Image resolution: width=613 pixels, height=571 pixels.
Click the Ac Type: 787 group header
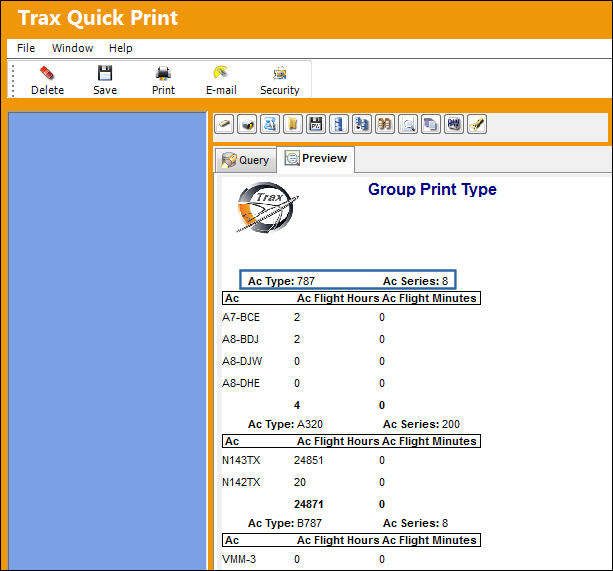coord(281,281)
